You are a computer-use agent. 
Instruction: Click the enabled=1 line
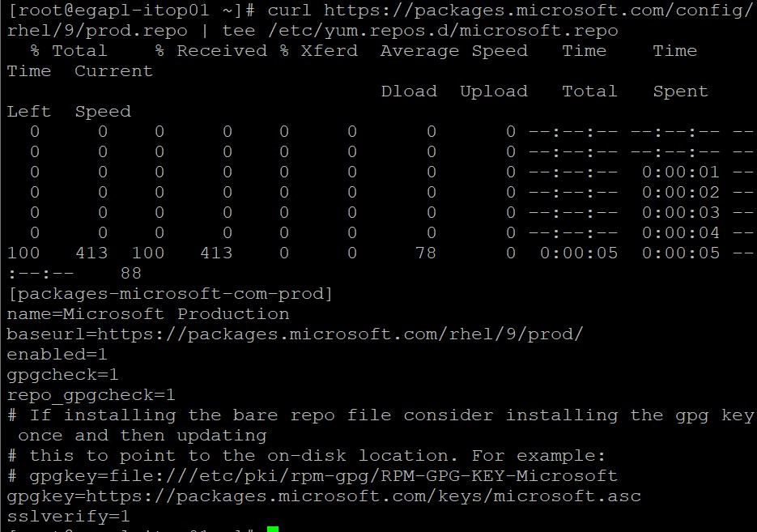point(57,355)
